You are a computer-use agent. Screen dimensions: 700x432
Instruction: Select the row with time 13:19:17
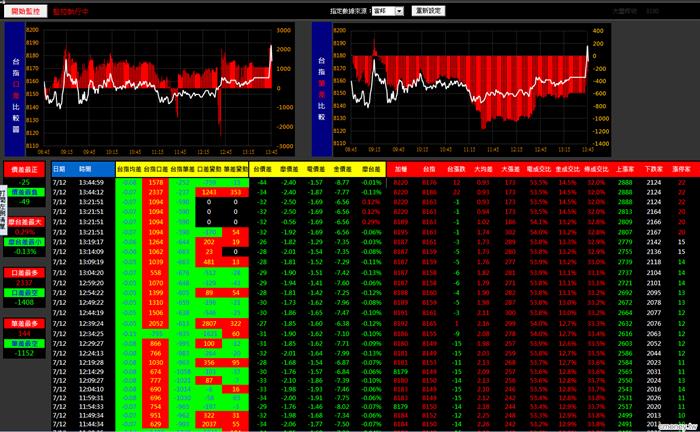click(375, 242)
